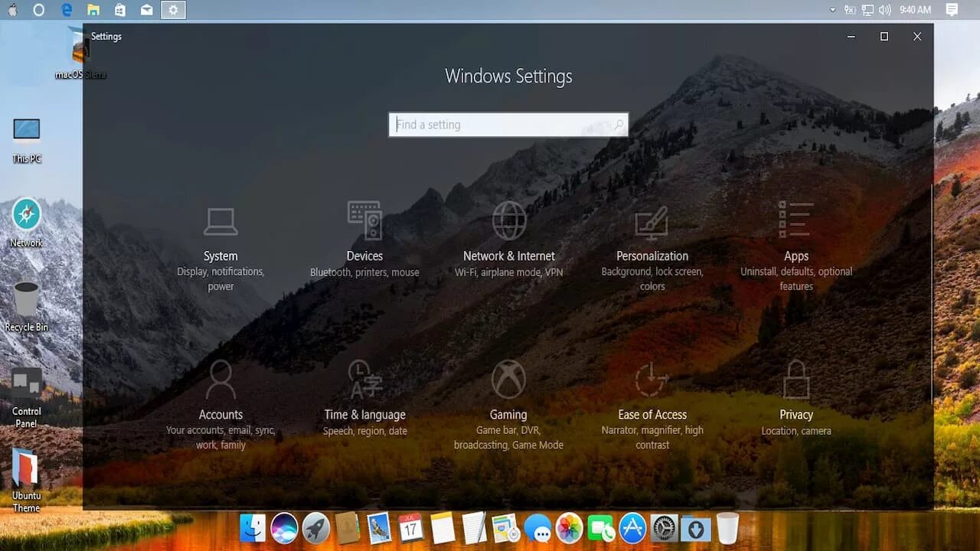This screenshot has height=551, width=980.
Task: Click "Display, notifications, power" description
Action: [220, 279]
